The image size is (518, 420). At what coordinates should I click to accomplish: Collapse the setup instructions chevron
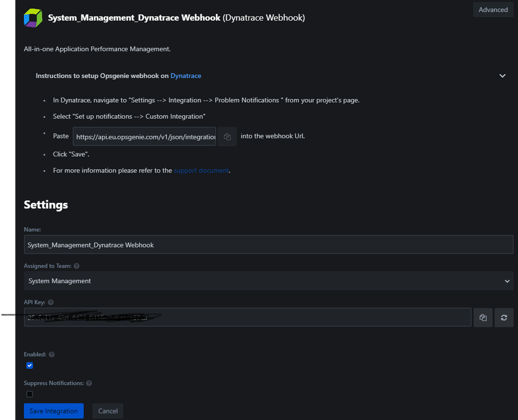pyautogui.click(x=502, y=76)
